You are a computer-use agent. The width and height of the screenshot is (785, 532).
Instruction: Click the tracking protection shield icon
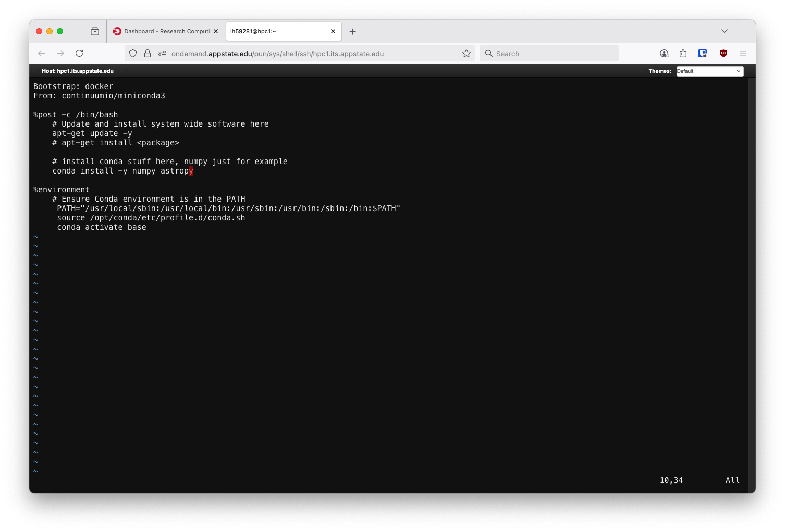click(x=133, y=53)
